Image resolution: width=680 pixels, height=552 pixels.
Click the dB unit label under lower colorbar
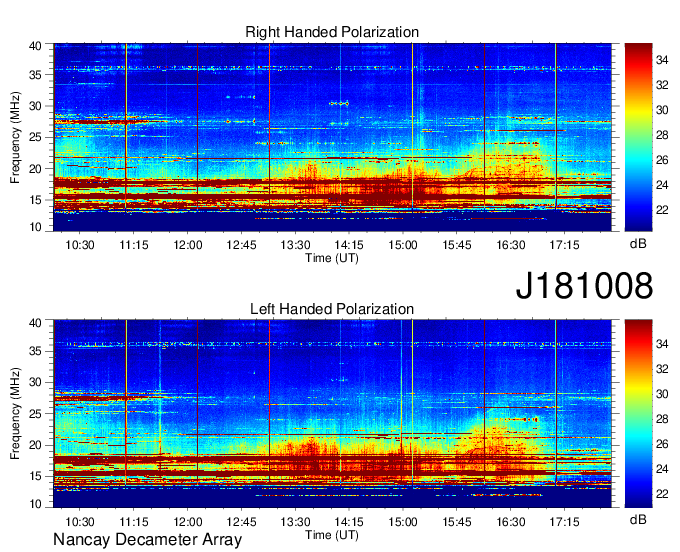tap(638, 519)
